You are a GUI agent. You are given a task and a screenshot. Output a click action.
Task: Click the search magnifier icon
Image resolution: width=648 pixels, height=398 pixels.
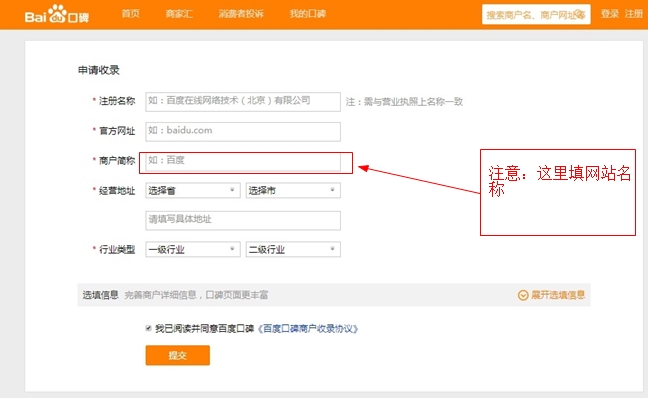[580, 15]
